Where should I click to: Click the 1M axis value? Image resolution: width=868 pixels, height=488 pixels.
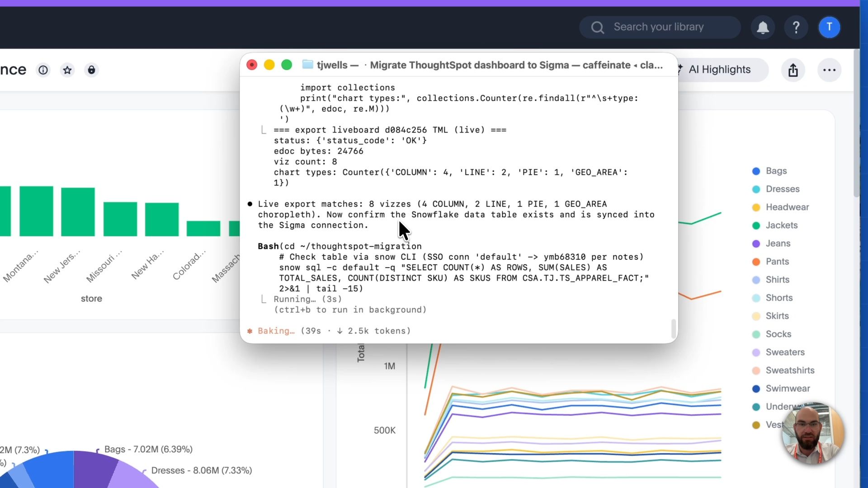point(389,366)
